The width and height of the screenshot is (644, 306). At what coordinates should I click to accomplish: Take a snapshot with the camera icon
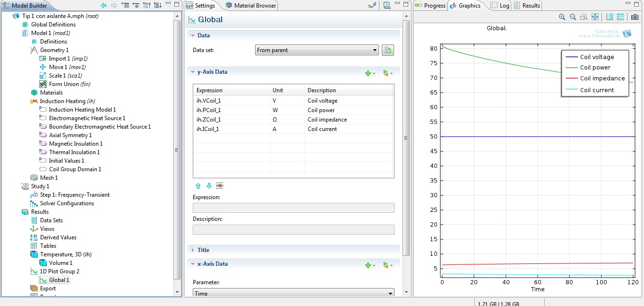tap(635, 17)
